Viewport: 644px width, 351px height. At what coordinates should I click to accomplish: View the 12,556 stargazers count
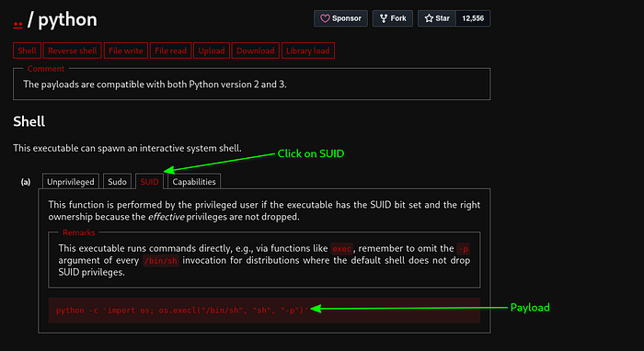pos(473,18)
